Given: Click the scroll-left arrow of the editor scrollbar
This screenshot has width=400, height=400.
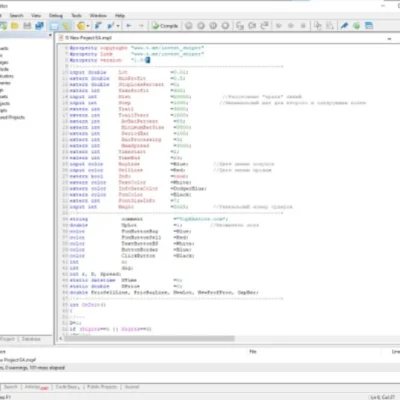Looking at the screenshot, I should 61,339.
